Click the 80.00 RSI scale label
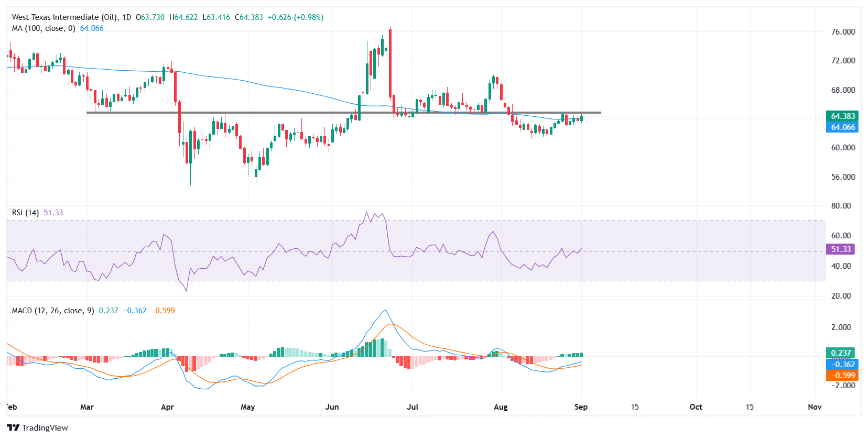Screen dimensions: 868x439 841,206
